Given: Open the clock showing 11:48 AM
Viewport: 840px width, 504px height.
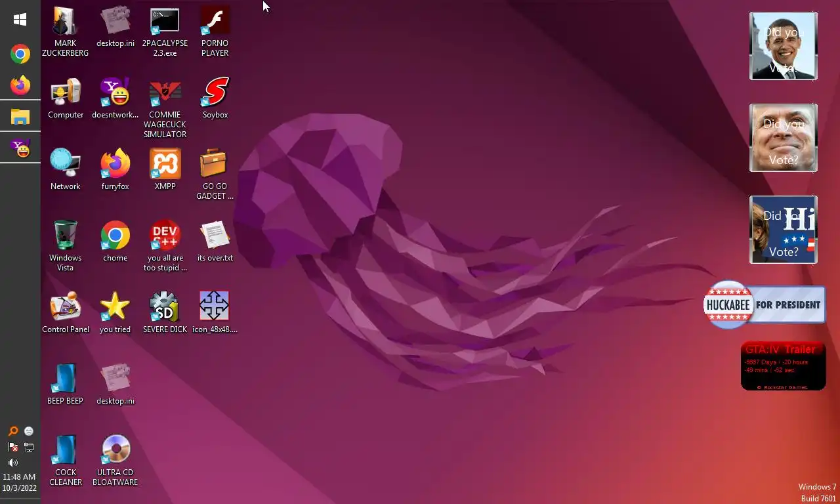Looking at the screenshot, I should [x=19, y=482].
